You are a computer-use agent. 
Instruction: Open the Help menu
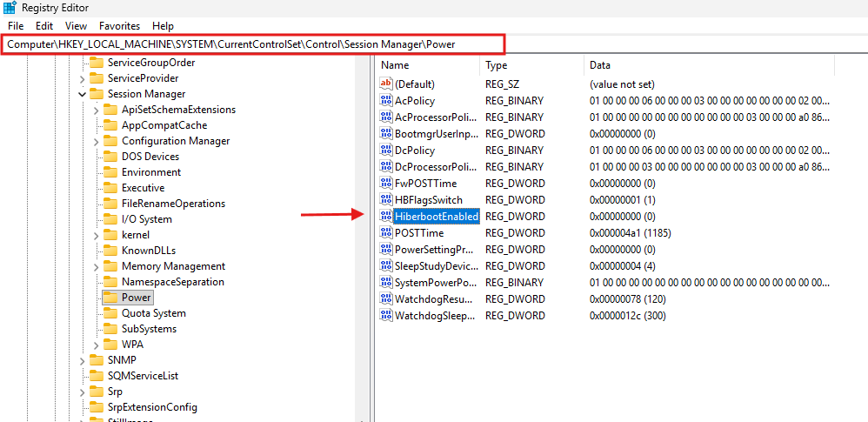pos(163,26)
